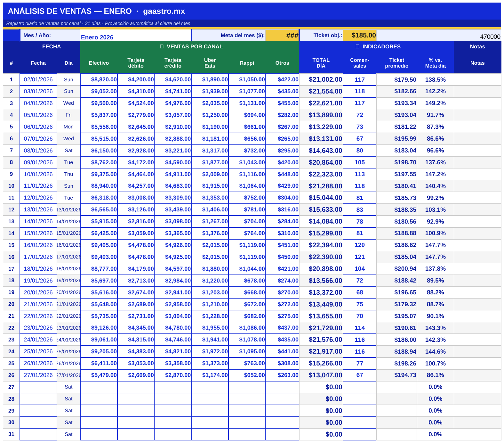Select empty Fecha cell in row 27
Image resolution: width=504 pixels, height=443 pixels.
click(38, 387)
